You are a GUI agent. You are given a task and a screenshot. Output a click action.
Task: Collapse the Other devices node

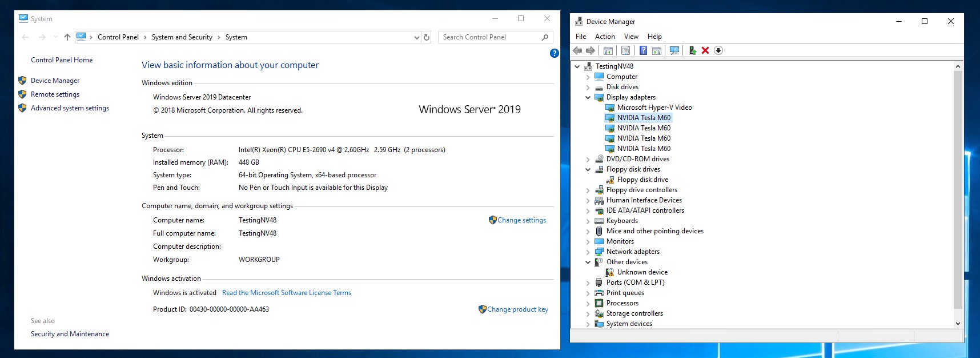click(x=588, y=262)
